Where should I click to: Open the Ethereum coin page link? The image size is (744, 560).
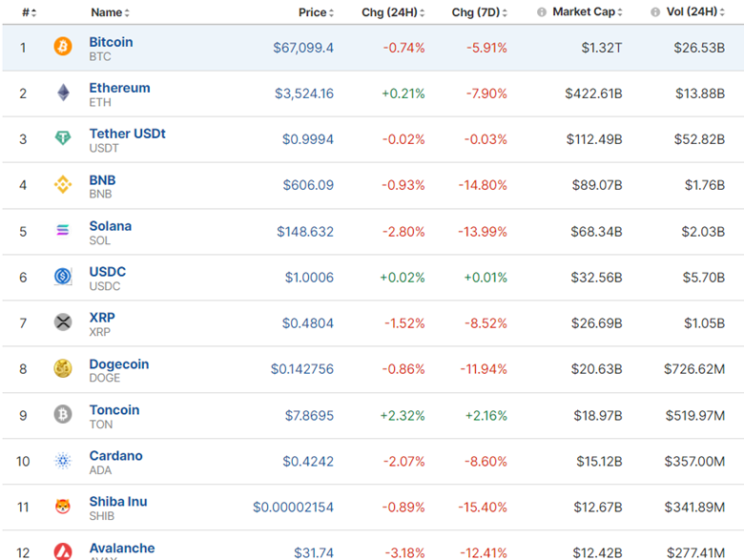click(x=119, y=88)
